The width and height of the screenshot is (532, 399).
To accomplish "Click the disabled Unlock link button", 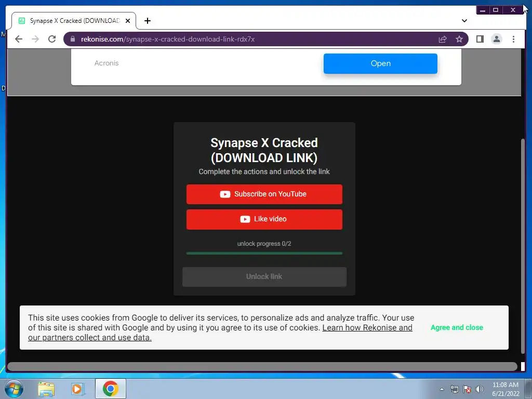I will click(x=264, y=276).
